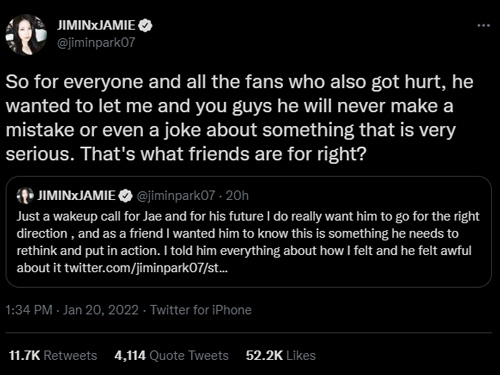Open the twitter.com/jiminpark07/st... link
This screenshot has width=500, height=375.
pos(146,268)
